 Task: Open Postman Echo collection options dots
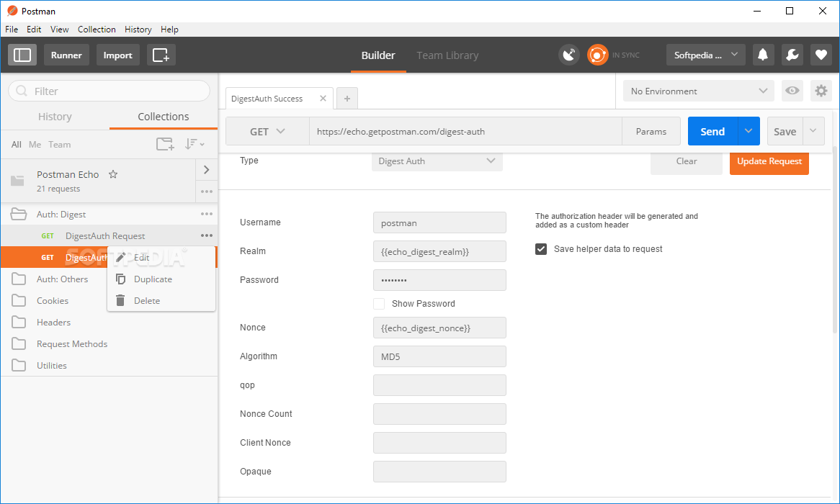pos(207,192)
